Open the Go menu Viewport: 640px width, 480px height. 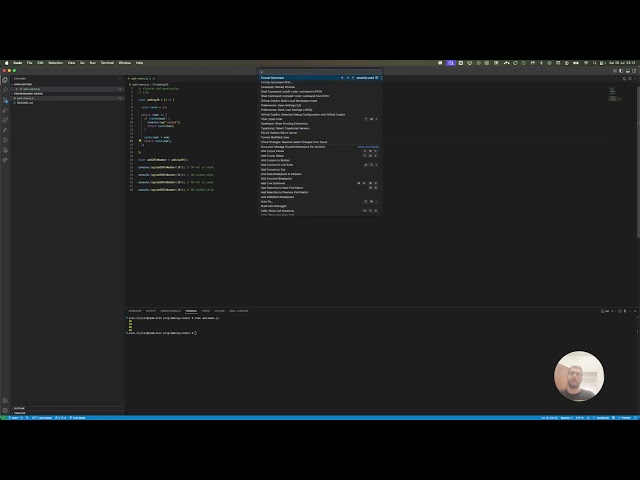click(x=82, y=63)
